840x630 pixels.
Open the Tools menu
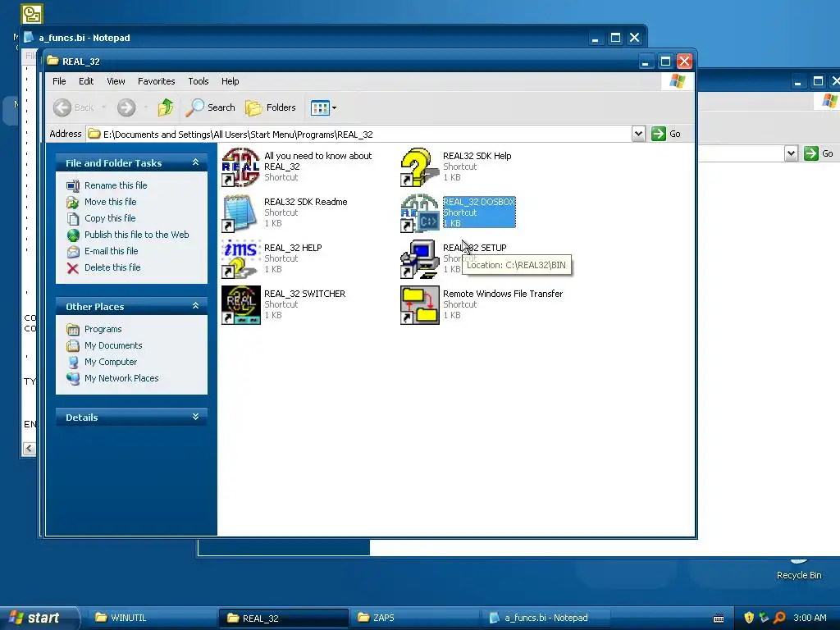199,81
